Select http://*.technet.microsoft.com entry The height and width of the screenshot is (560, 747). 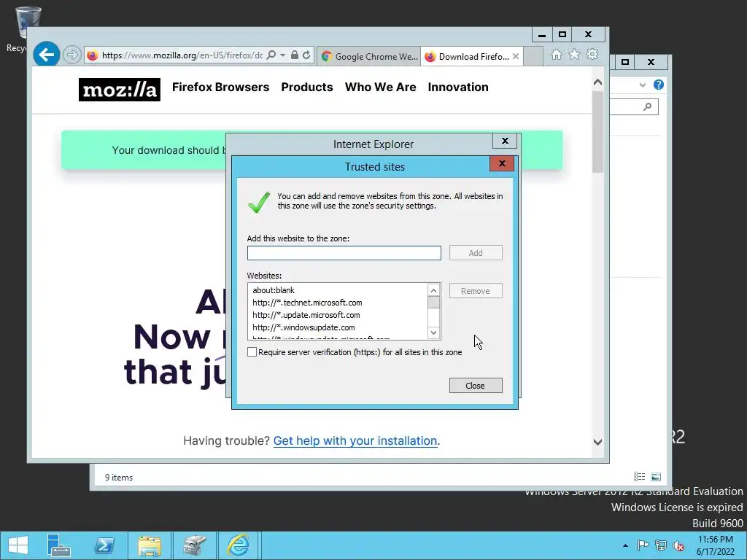coord(307,303)
